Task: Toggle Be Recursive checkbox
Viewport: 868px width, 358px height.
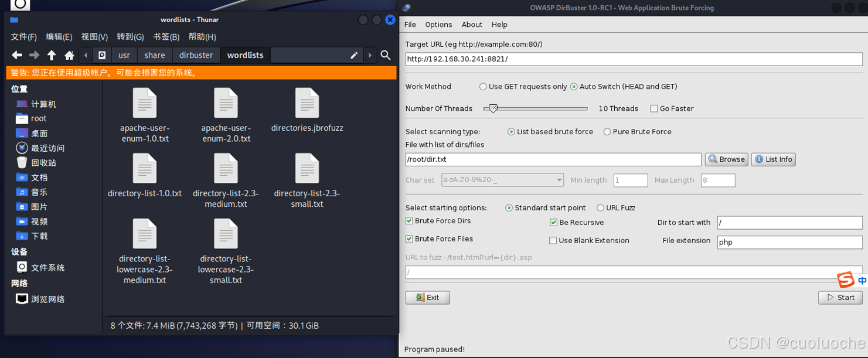Action: pyautogui.click(x=553, y=223)
